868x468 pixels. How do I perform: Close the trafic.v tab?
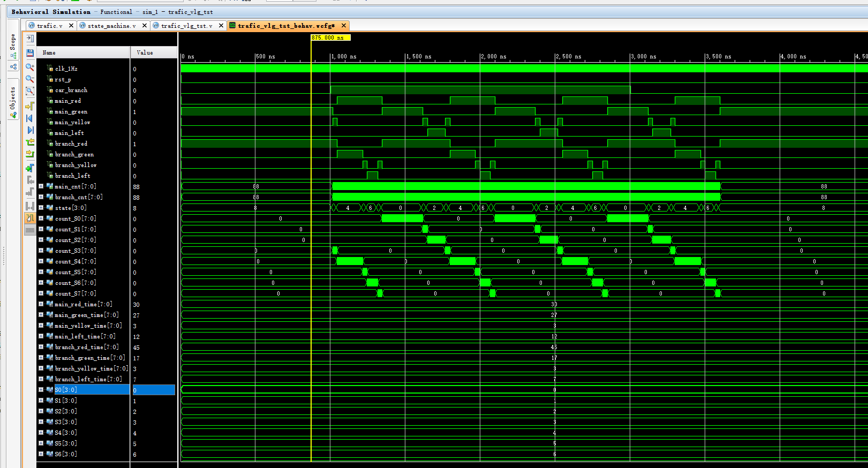click(x=71, y=26)
